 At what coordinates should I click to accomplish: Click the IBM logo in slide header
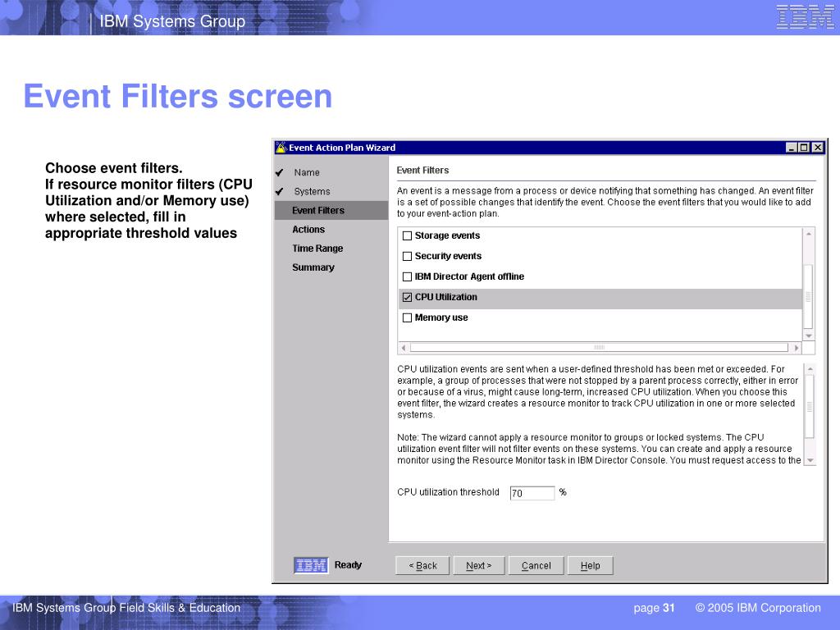[x=805, y=16]
